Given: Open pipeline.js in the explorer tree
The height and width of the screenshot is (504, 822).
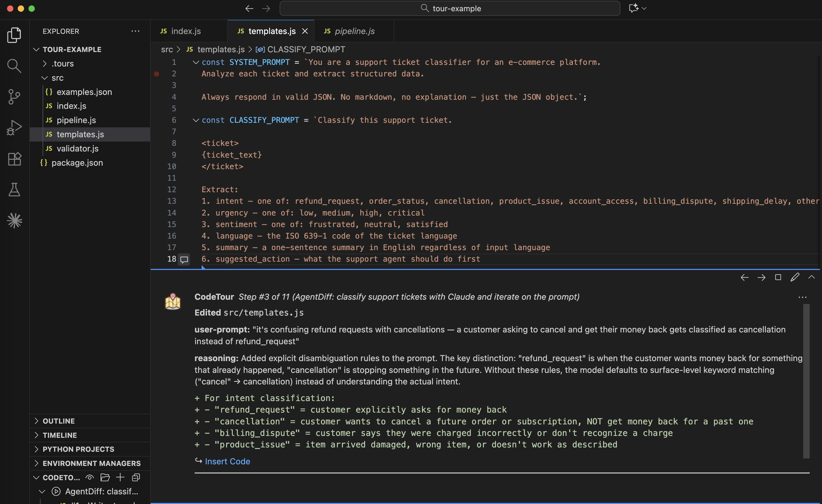Looking at the screenshot, I should (76, 120).
